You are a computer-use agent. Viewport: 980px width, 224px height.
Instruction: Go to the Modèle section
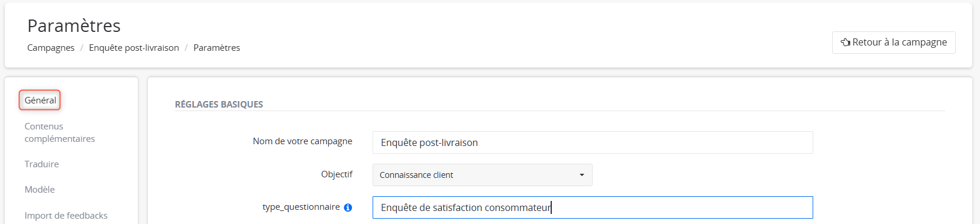pos(40,190)
